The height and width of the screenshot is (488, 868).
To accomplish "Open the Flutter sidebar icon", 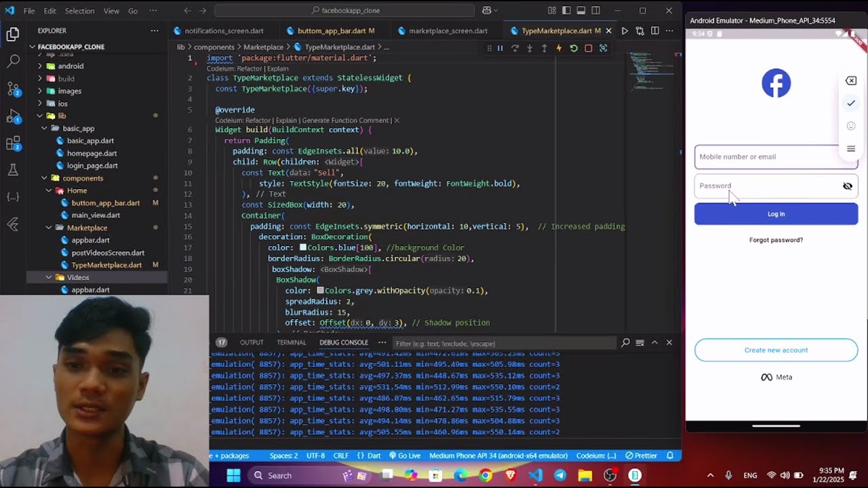I will (x=13, y=224).
